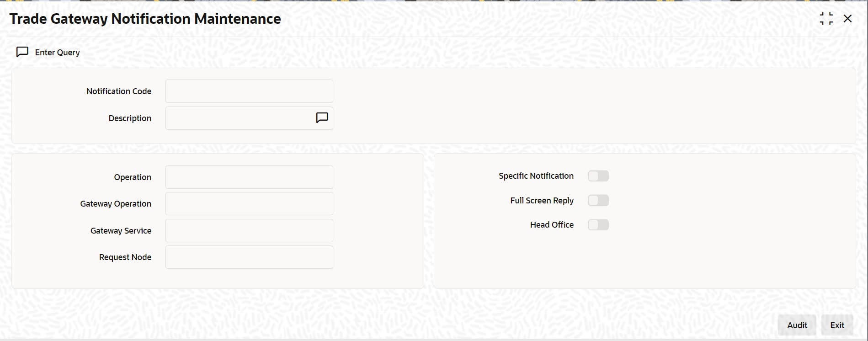Enable the Full Screen Reply switch
868x341 pixels.
598,200
